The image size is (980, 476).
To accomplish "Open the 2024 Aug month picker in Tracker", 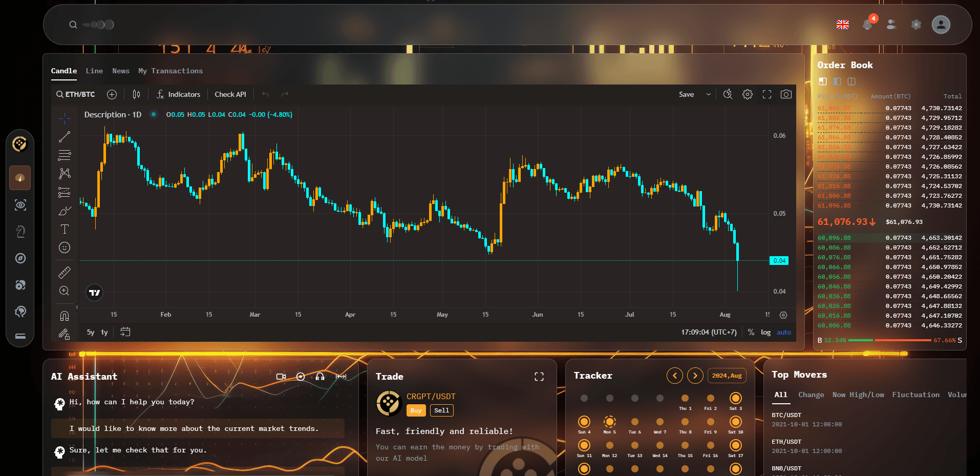I will point(727,375).
